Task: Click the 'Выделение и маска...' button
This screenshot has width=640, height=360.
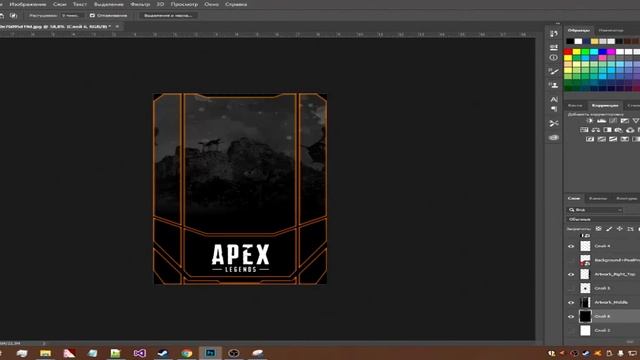Action: 168,16
